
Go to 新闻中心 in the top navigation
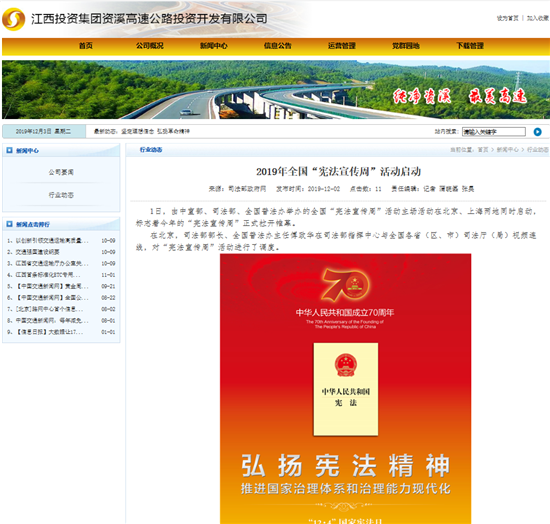coord(214,46)
